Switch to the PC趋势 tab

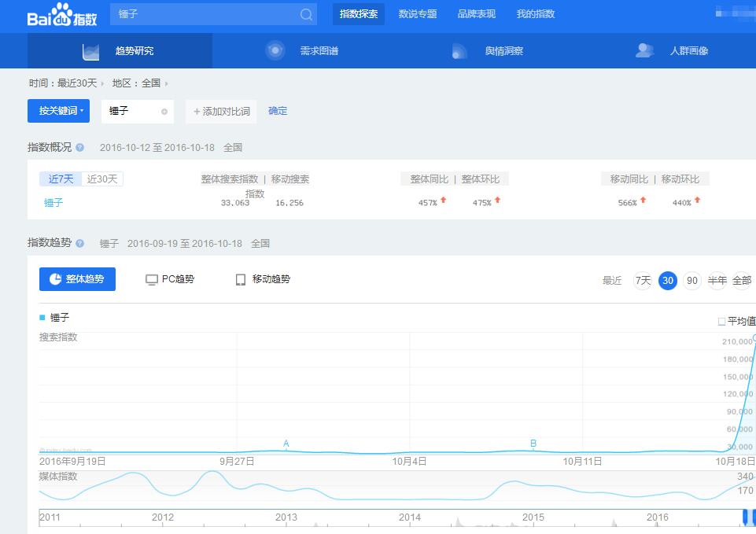(x=170, y=279)
